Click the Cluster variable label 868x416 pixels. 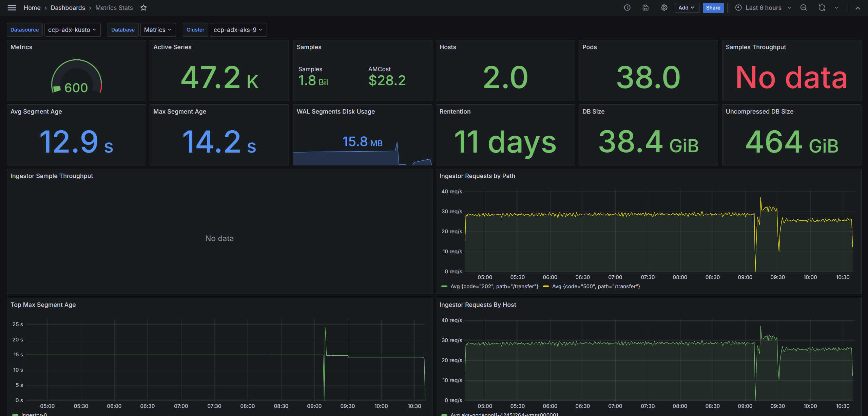point(195,30)
